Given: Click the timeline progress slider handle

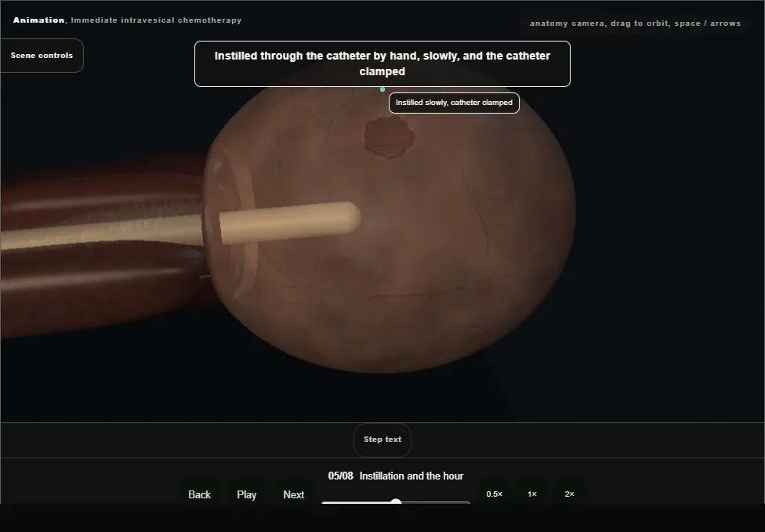Looking at the screenshot, I should coord(396,502).
